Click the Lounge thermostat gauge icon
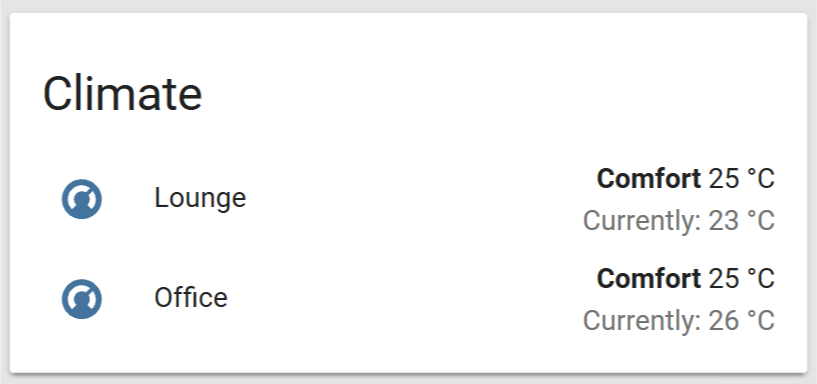817x384 pixels. click(81, 199)
